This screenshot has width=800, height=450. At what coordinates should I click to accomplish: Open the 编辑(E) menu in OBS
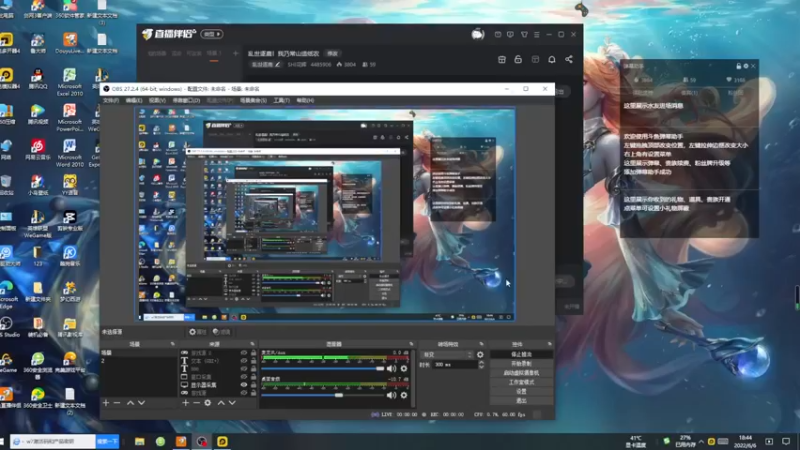tap(134, 101)
